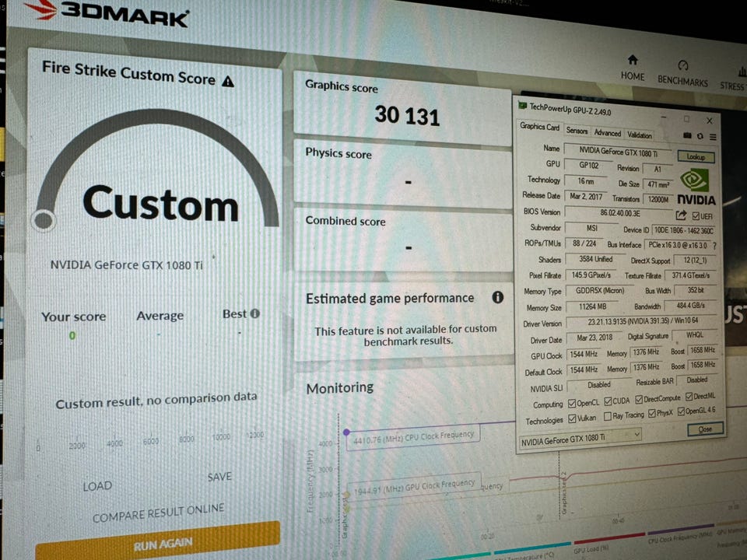
Task: Click the 1944.91 MHz GPU Clock Frequency tooltip
Action: tap(414, 486)
